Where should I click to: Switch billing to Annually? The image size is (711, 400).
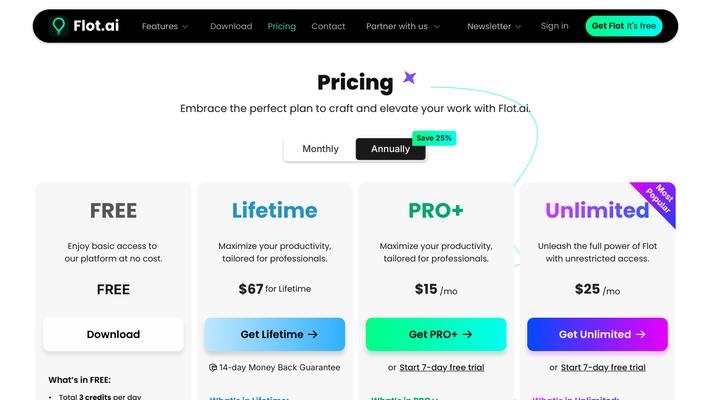(390, 149)
